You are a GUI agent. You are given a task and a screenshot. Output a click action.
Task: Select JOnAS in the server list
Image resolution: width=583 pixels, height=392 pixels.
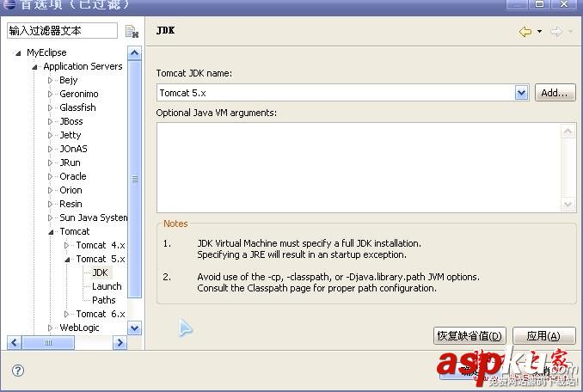click(x=73, y=149)
